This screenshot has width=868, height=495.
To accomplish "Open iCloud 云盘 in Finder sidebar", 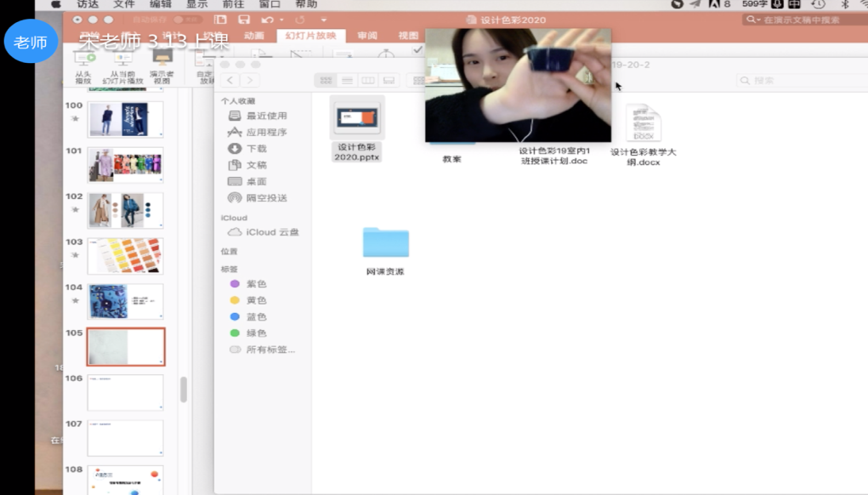I will (271, 232).
